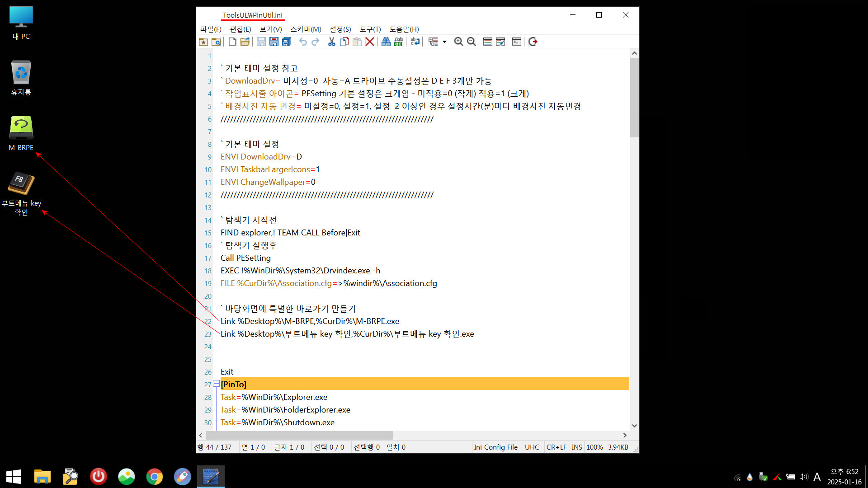Viewport: 868px width, 488px height.
Task: Click the Cut icon in toolbar
Action: [331, 42]
